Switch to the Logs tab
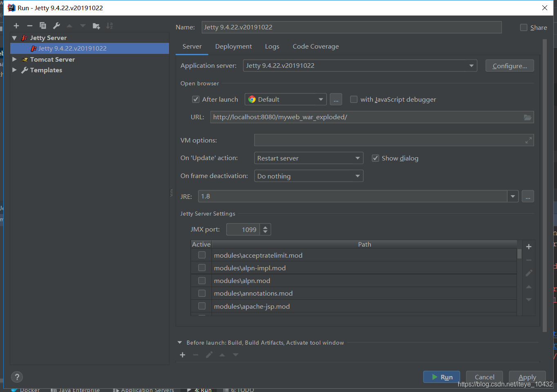Viewport: 557px width, 392px height. coord(272,47)
